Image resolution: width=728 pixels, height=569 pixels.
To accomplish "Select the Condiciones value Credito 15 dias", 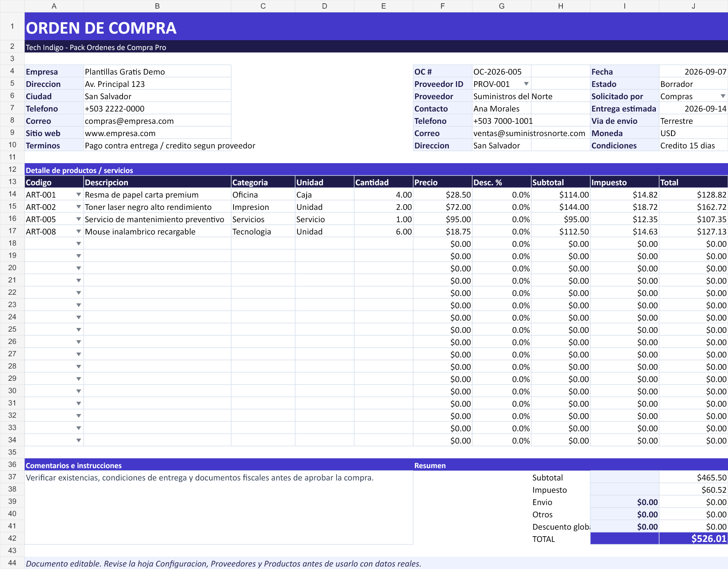I will click(694, 145).
